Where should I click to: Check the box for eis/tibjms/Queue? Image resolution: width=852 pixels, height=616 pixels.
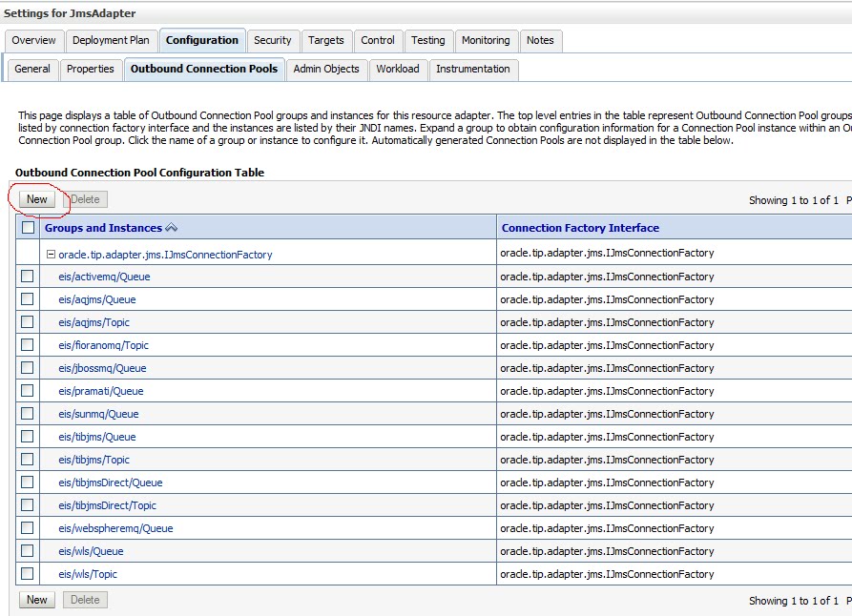click(x=27, y=436)
